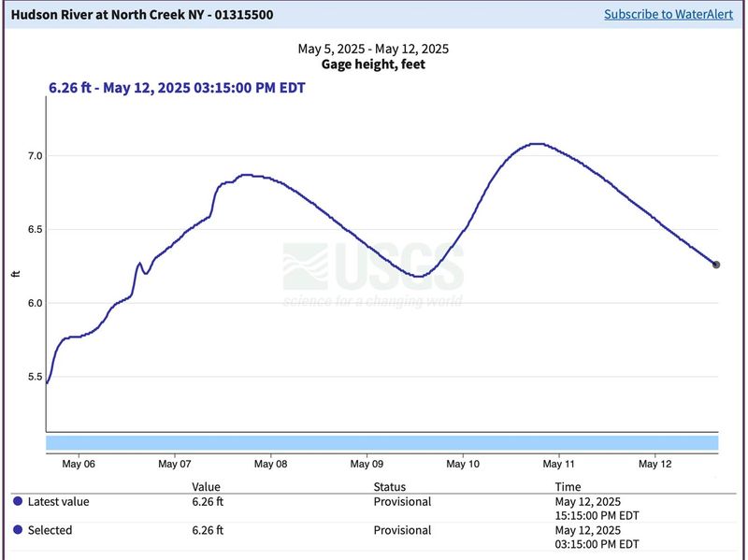
Task: Click the May 12 axis label
Action: tap(655, 464)
